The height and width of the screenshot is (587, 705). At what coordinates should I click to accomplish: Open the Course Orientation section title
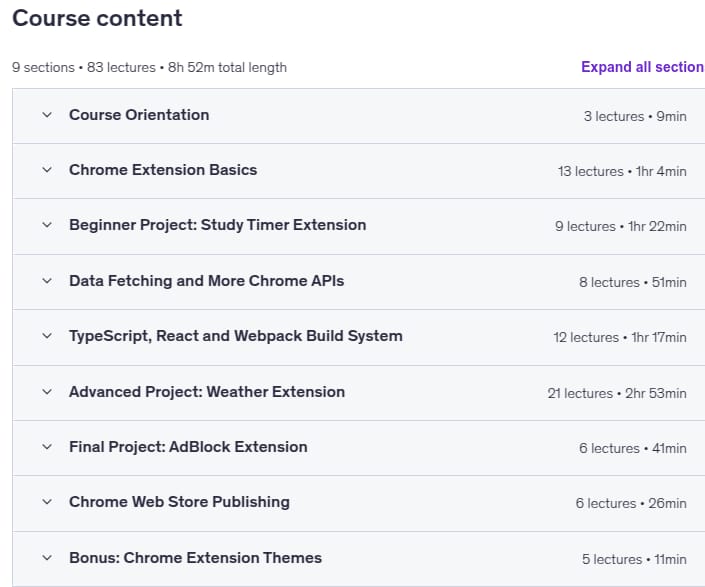tap(139, 115)
